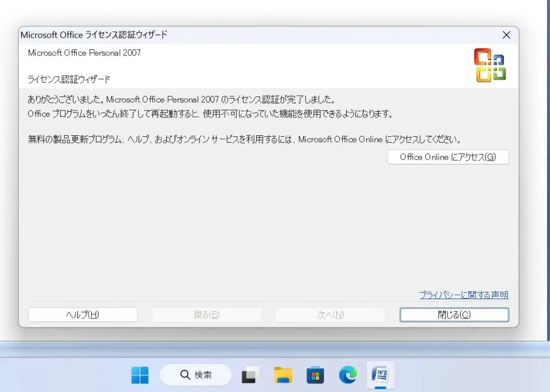Image resolution: width=550 pixels, height=392 pixels.
Task: Open File Explorer from the taskbar
Action: pyautogui.click(x=282, y=375)
